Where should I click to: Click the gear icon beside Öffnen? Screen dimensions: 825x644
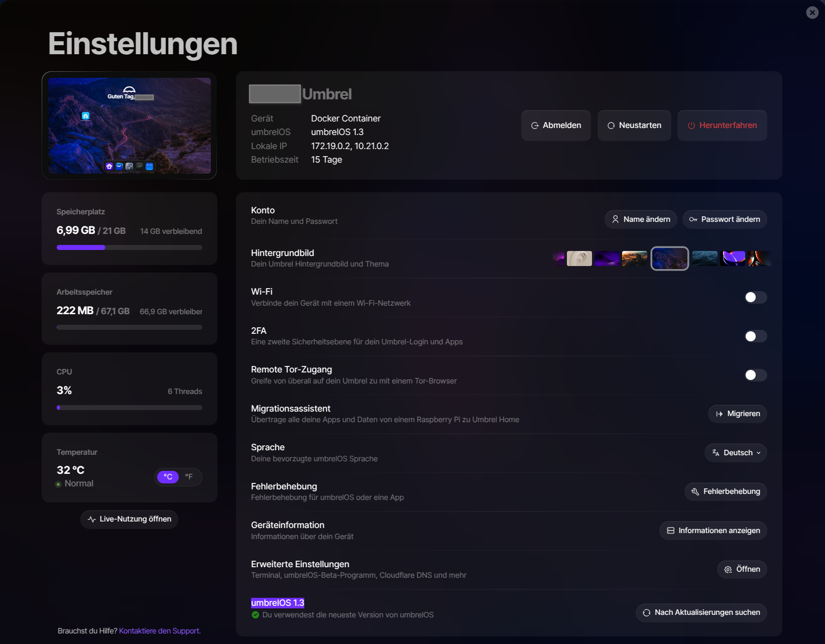[x=728, y=569]
